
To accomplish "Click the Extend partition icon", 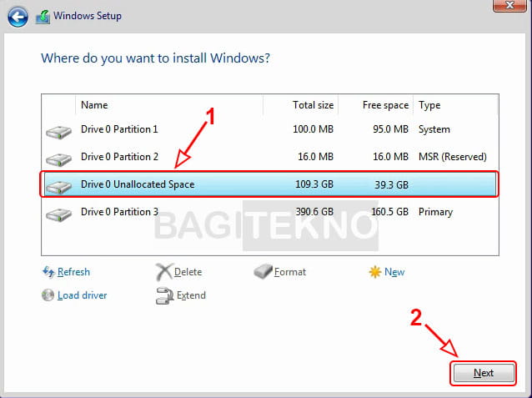I will tap(164, 295).
